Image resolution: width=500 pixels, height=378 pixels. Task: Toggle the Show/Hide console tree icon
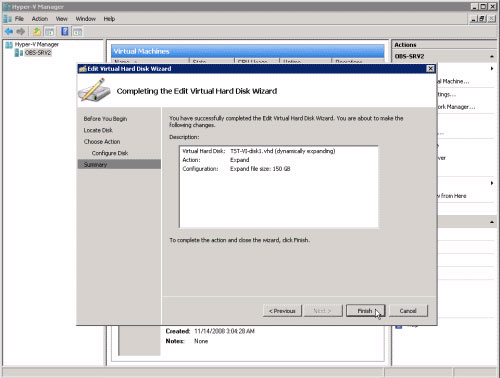tap(50, 32)
